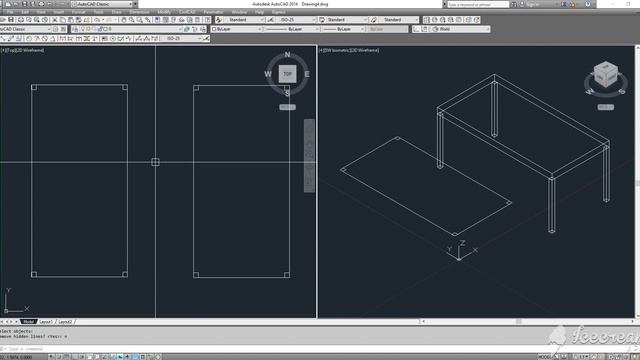Click the TOP face of left ViewCube
The image size is (640, 360).
tap(287, 74)
